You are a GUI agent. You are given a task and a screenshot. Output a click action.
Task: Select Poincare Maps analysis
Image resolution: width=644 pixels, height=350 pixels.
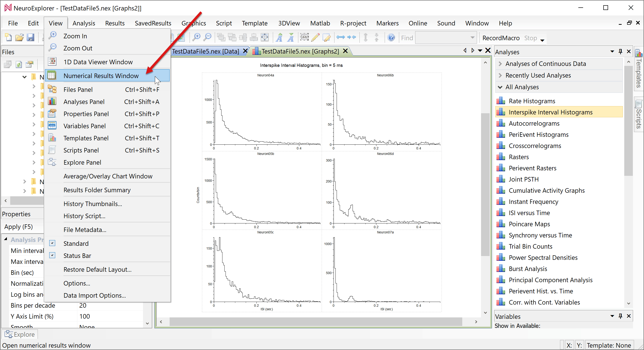(x=529, y=224)
